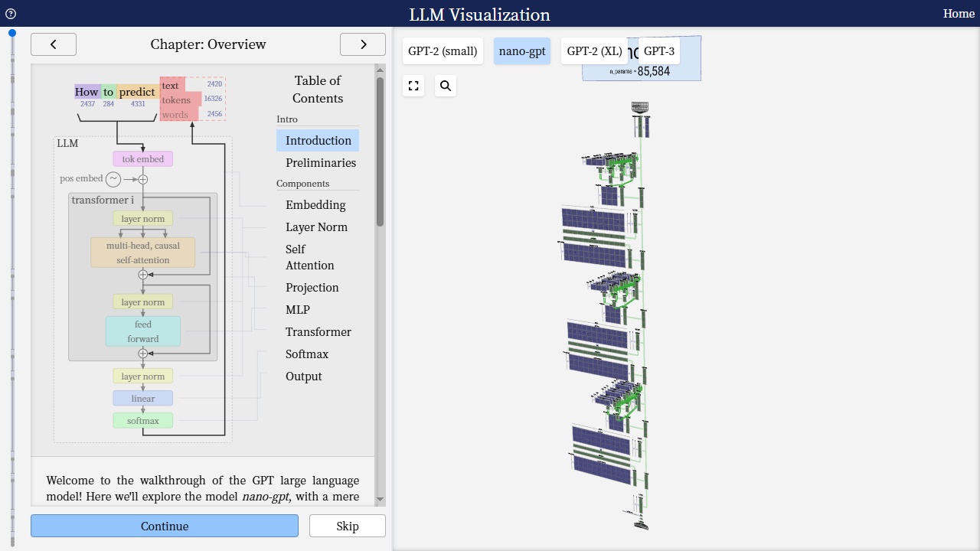This screenshot has width=980, height=551.
Task: Select the nano-gpt model
Action: pyautogui.click(x=522, y=51)
